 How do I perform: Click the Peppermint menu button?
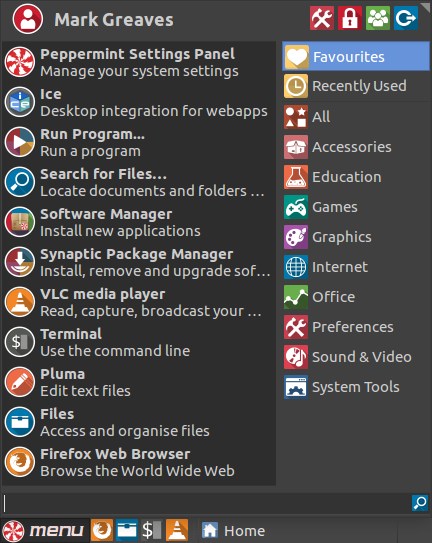45,530
